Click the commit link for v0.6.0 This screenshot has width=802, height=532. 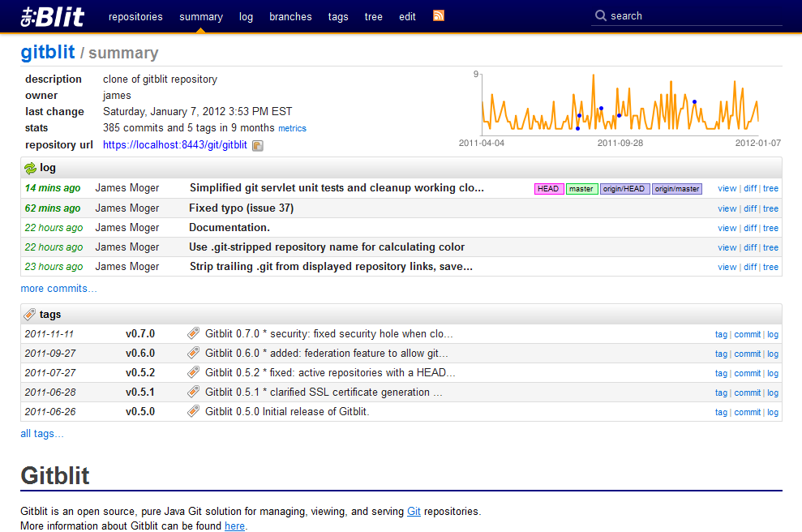pos(748,354)
